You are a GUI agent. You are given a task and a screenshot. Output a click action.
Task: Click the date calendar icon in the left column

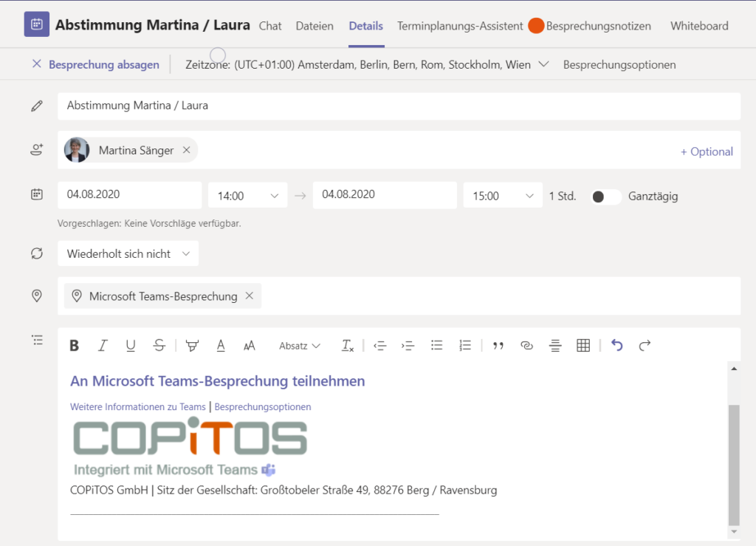tap(37, 194)
